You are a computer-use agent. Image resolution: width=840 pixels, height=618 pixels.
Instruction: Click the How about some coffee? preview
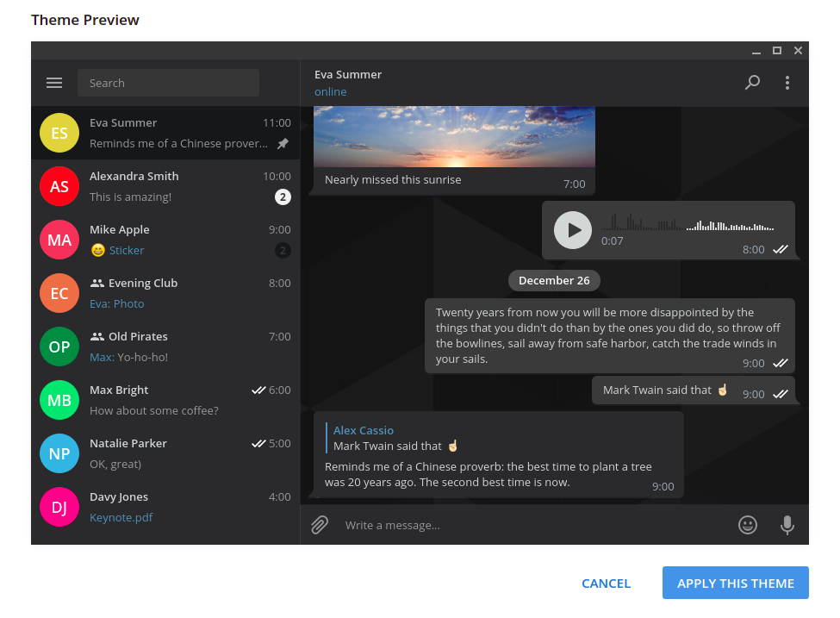153,410
